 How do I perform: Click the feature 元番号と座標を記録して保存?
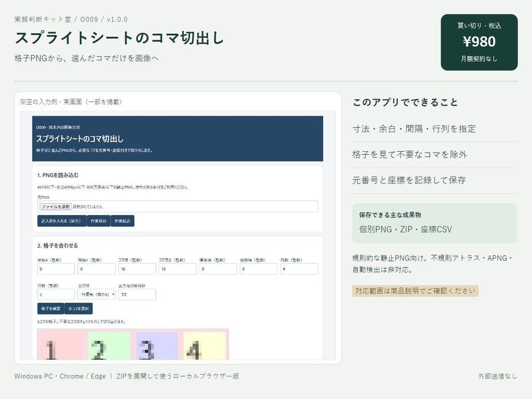pyautogui.click(x=409, y=180)
